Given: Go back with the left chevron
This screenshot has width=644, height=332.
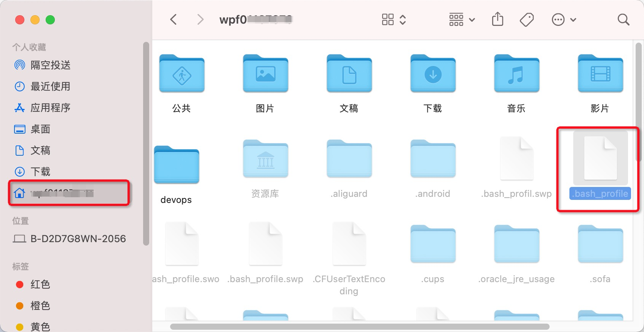Looking at the screenshot, I should coord(174,19).
